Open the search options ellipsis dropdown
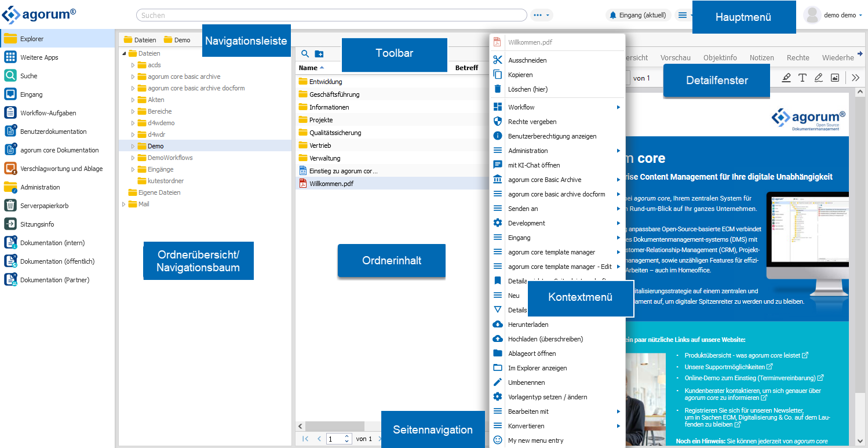This screenshot has width=868, height=448. pyautogui.click(x=541, y=15)
